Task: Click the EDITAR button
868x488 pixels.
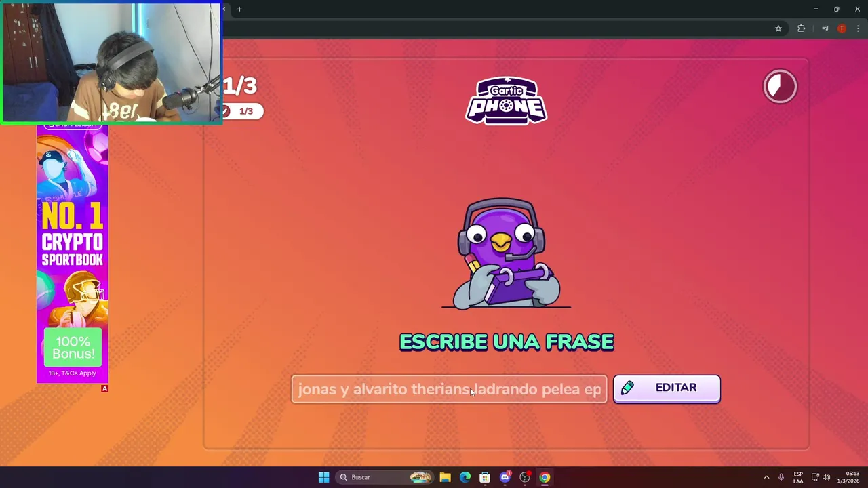Action: pos(667,388)
